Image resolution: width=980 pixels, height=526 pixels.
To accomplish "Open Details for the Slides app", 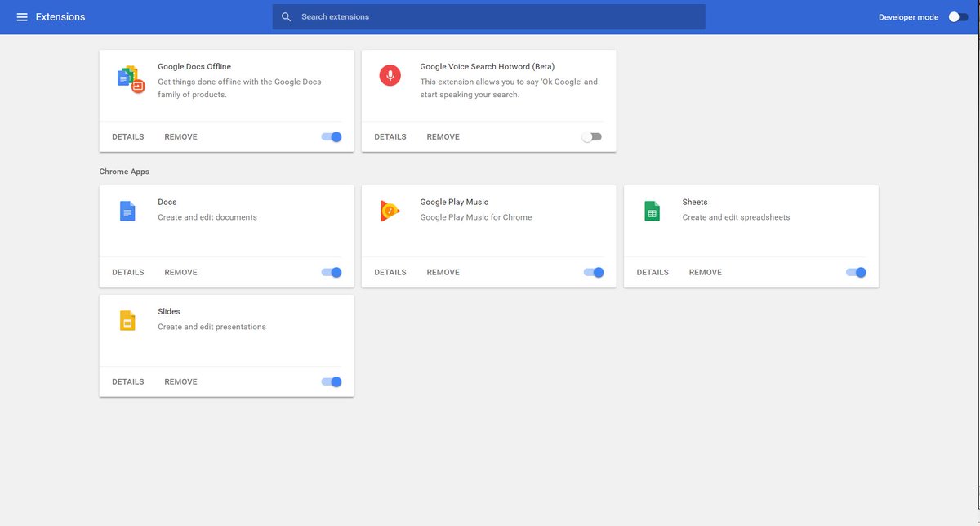I will coord(128,382).
